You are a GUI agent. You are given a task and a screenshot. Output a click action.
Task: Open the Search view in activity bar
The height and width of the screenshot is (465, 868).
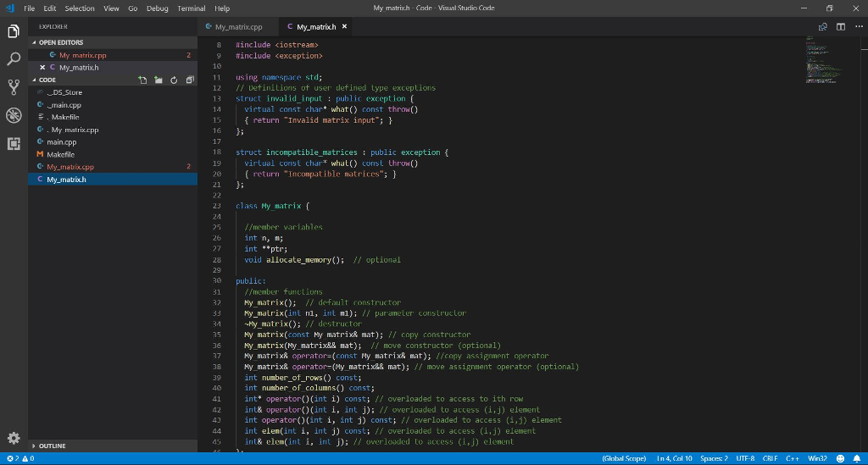point(14,58)
